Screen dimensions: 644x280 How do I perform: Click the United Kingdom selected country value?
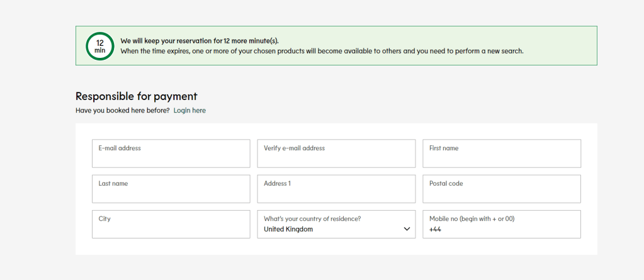click(x=288, y=230)
